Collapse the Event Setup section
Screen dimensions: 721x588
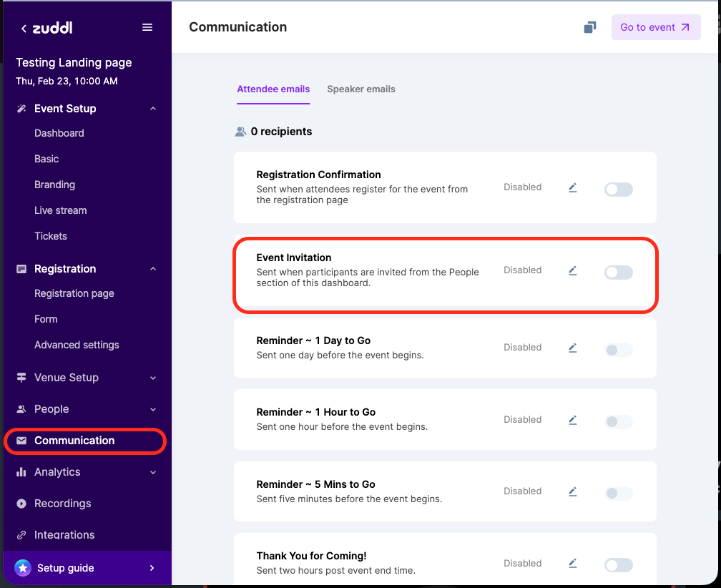pos(152,109)
